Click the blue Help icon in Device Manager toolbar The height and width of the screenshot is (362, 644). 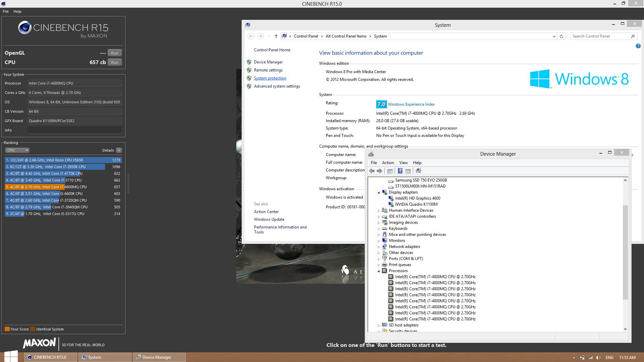click(x=400, y=171)
